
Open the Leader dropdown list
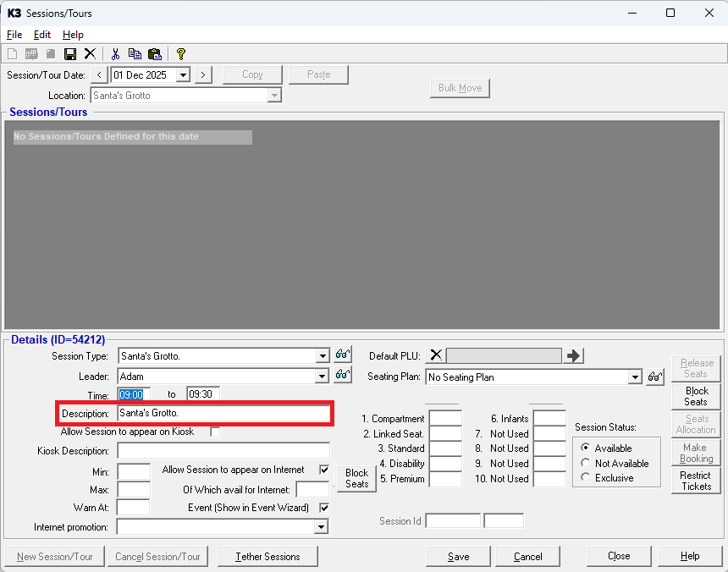coord(322,376)
